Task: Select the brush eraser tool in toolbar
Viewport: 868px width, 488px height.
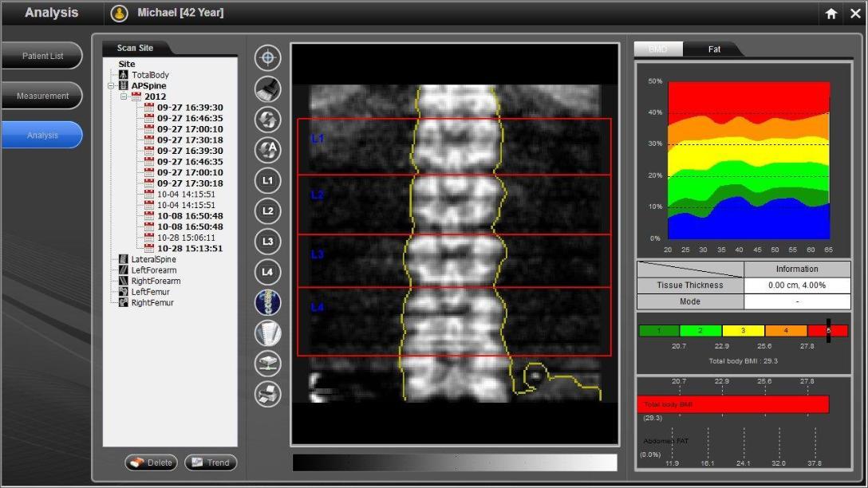Action: (x=267, y=89)
